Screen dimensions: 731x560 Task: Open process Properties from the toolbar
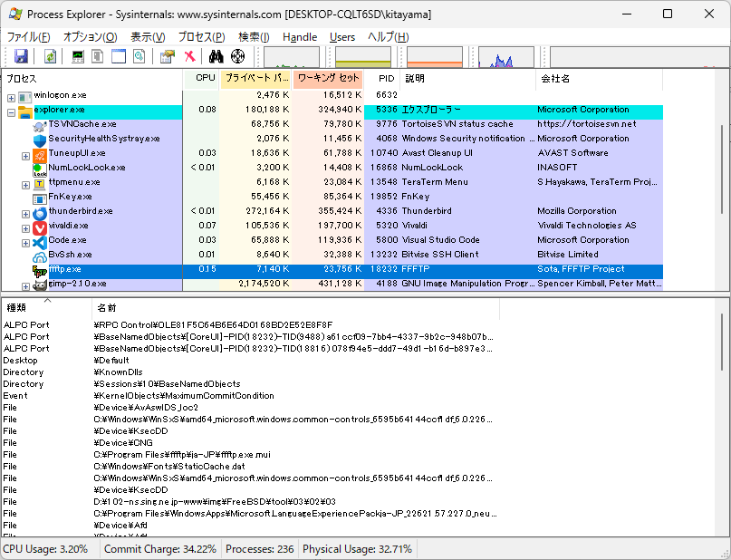[x=168, y=56]
